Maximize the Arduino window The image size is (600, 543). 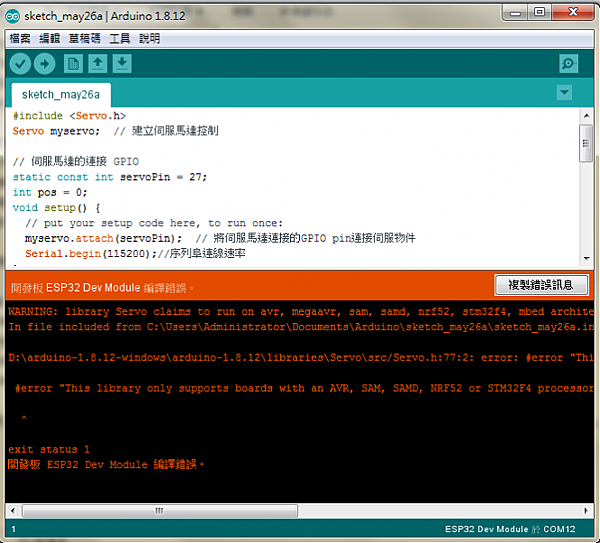tap(540, 13)
